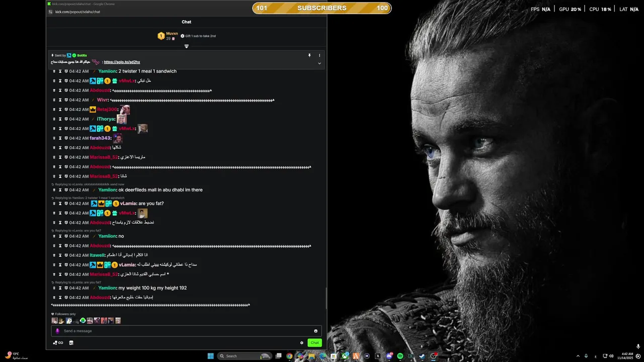Click the purple icon inside the message box

click(57, 331)
